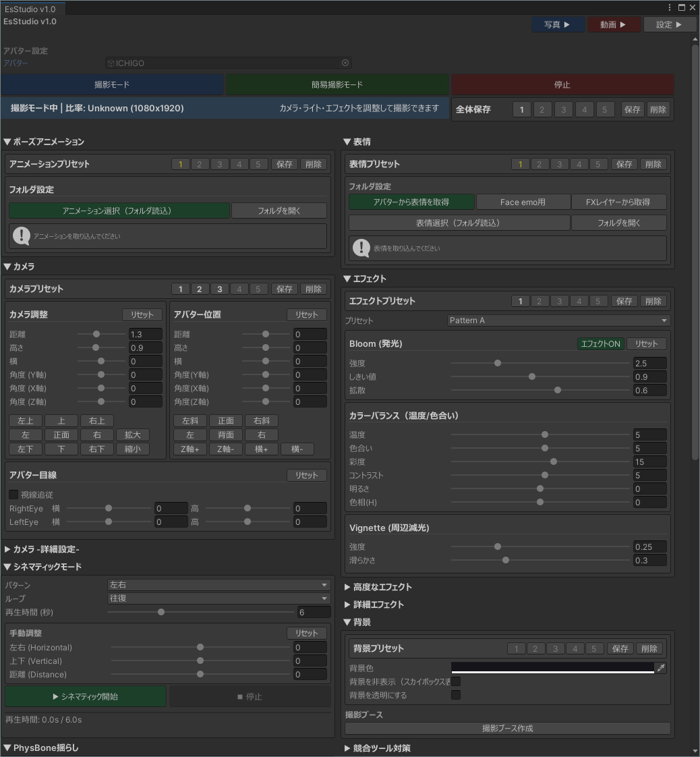Select the 撮影モード button

112,84
